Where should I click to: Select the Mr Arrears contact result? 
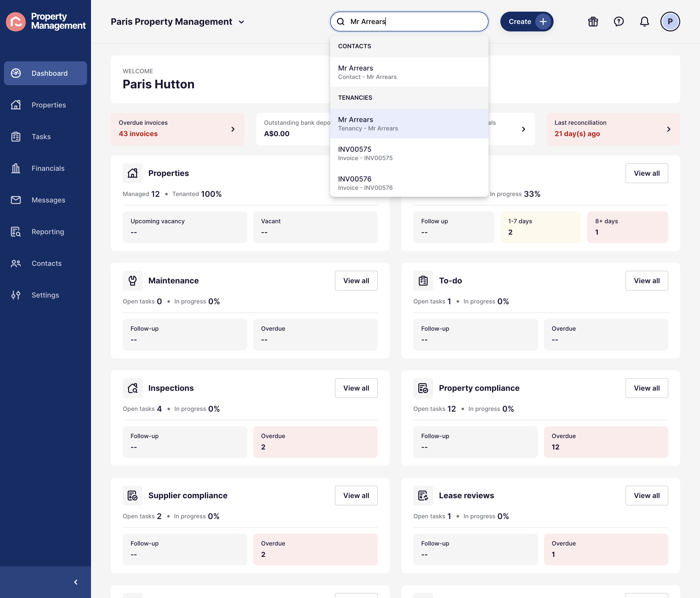coord(409,72)
